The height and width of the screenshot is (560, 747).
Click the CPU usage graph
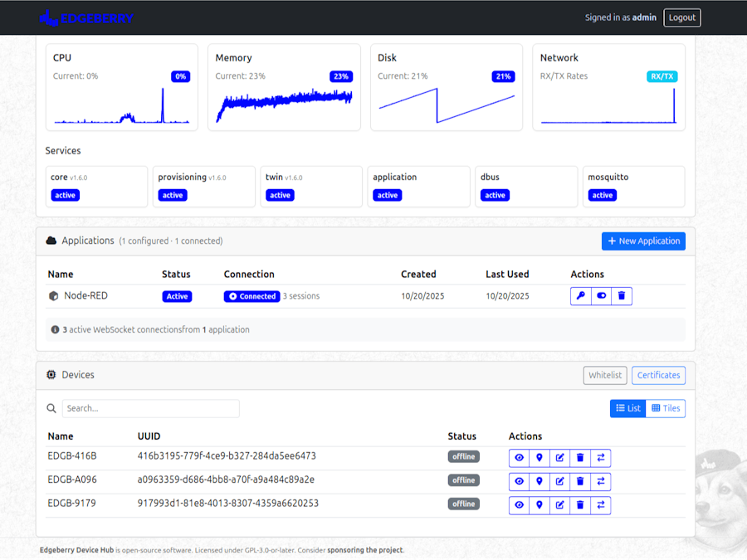click(x=121, y=108)
